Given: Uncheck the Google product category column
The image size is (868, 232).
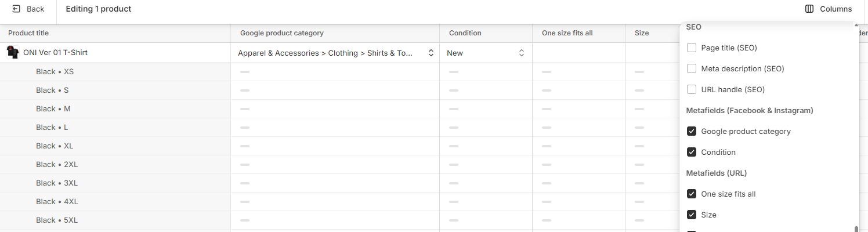Looking at the screenshot, I should point(692,131).
